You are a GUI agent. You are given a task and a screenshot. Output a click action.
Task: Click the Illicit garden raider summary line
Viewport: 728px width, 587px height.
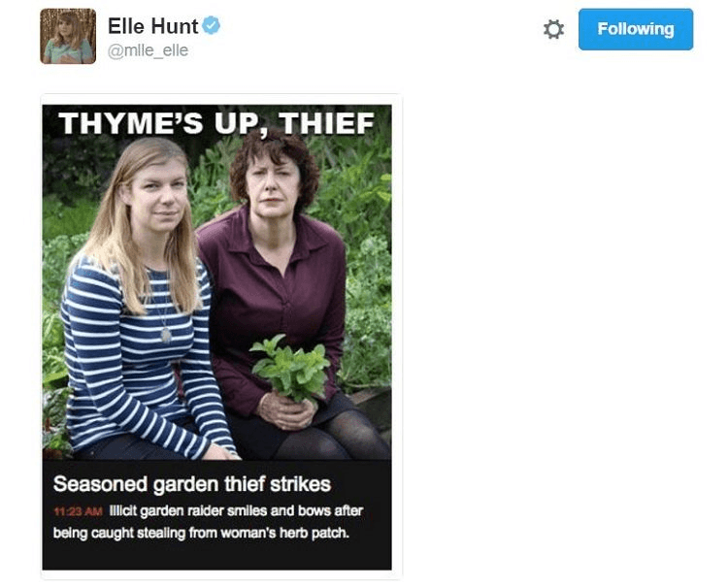pyautogui.click(x=236, y=511)
